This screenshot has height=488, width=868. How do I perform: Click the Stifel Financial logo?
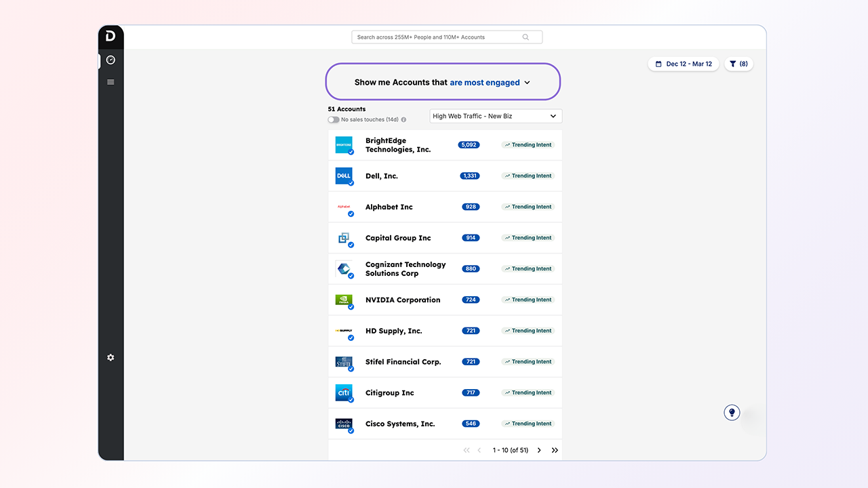[x=344, y=362]
